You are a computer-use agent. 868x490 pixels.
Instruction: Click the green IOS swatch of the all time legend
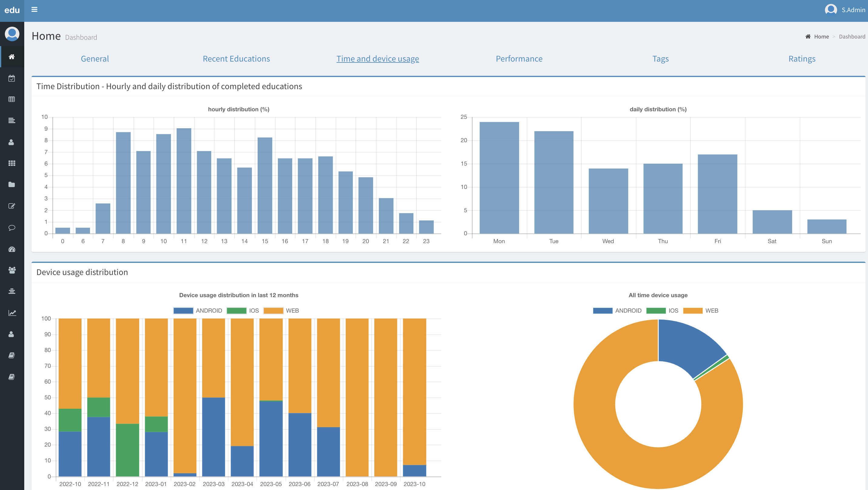(x=656, y=310)
